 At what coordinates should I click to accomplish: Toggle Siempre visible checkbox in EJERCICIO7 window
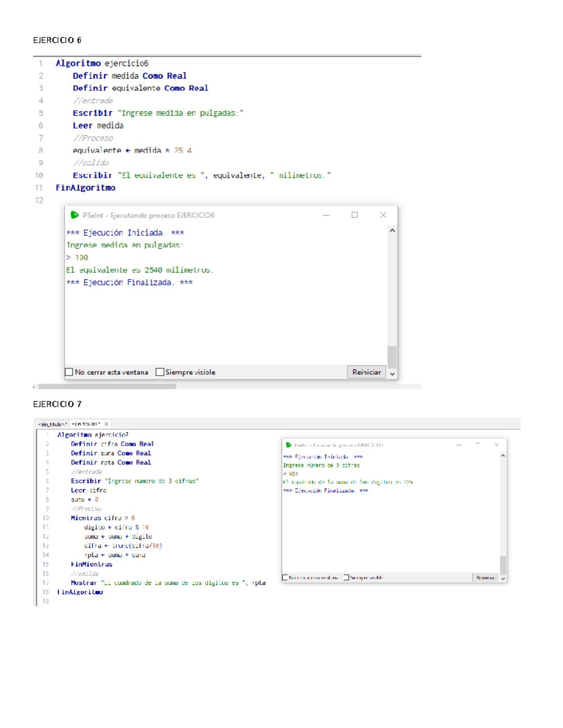click(x=346, y=578)
